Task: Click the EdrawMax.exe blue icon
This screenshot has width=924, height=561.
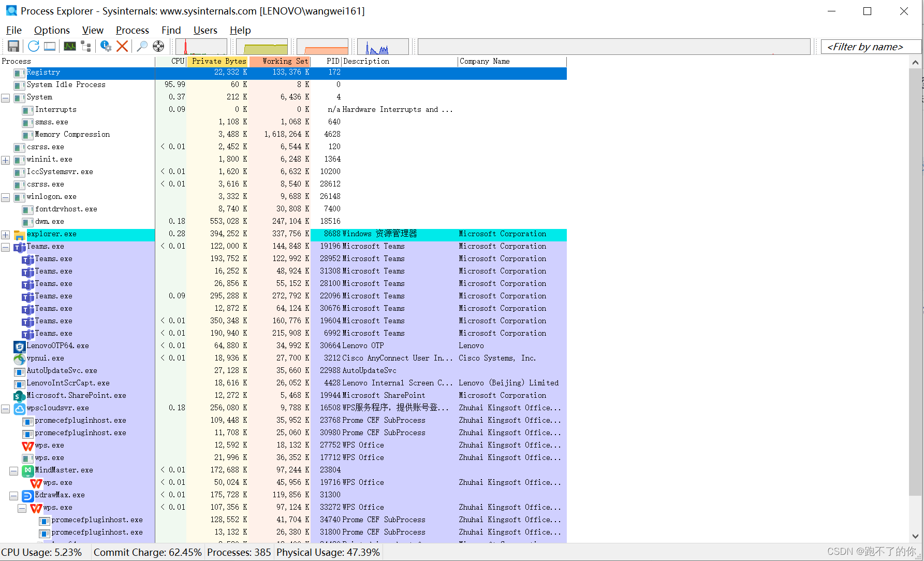Action: point(28,496)
